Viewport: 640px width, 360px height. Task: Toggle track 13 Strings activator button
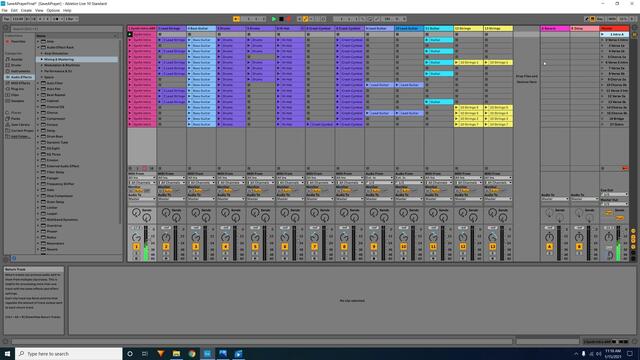click(x=493, y=247)
